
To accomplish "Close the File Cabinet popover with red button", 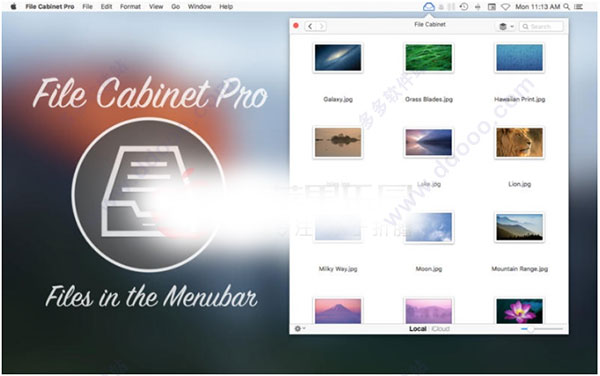I will [x=296, y=26].
